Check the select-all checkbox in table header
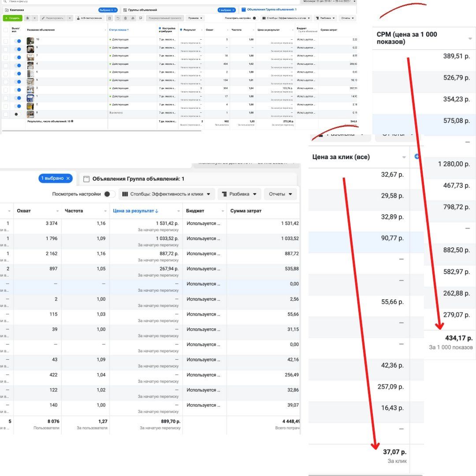476x476 pixels. tap(6, 30)
